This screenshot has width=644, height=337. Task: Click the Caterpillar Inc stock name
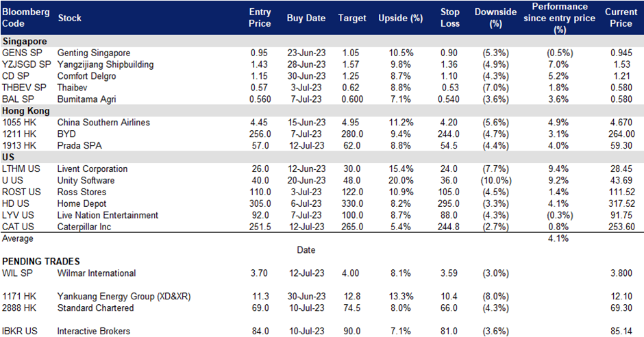click(84, 227)
